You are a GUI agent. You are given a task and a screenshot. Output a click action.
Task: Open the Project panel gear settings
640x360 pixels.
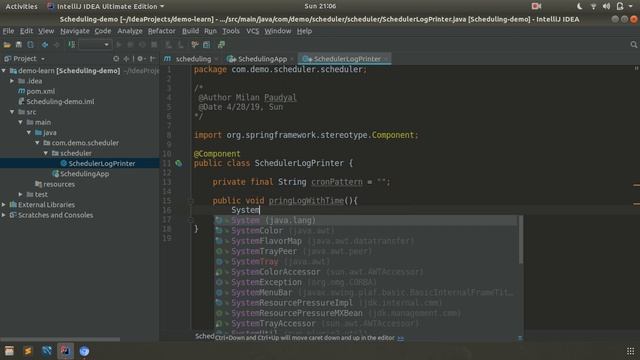click(x=140, y=59)
